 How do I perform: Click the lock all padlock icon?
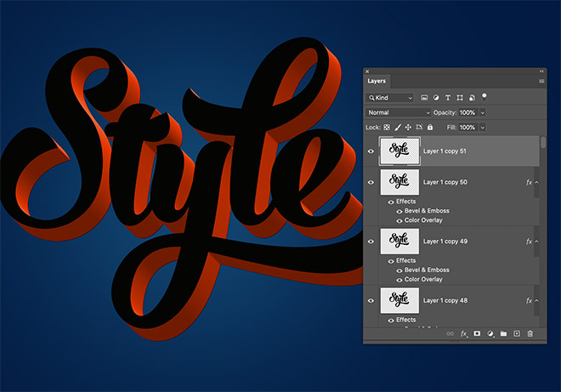coord(430,127)
